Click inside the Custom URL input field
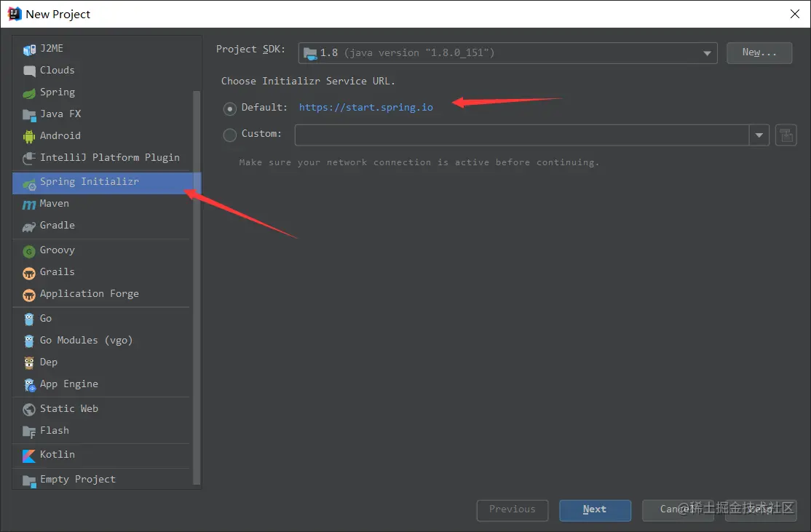The width and height of the screenshot is (811, 532). click(x=522, y=135)
